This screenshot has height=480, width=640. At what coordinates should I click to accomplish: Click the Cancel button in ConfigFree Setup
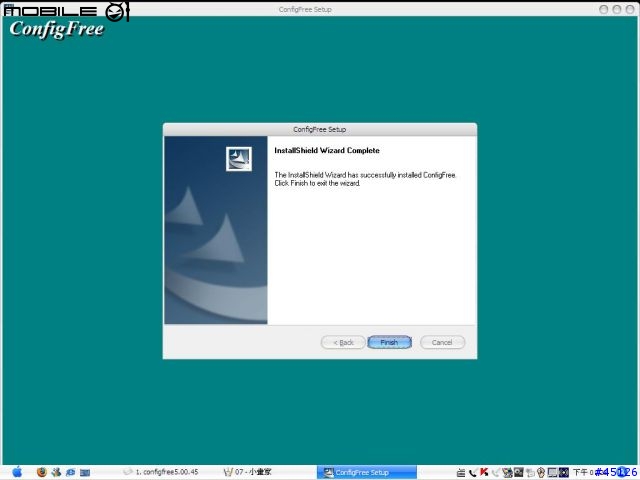click(442, 342)
